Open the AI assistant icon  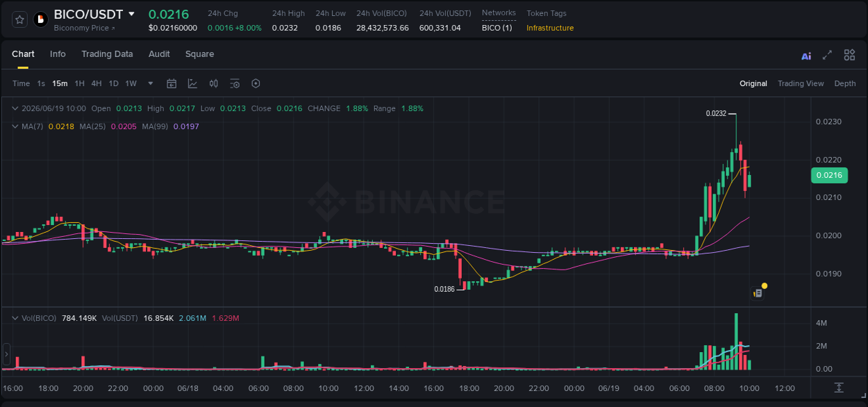(806, 56)
